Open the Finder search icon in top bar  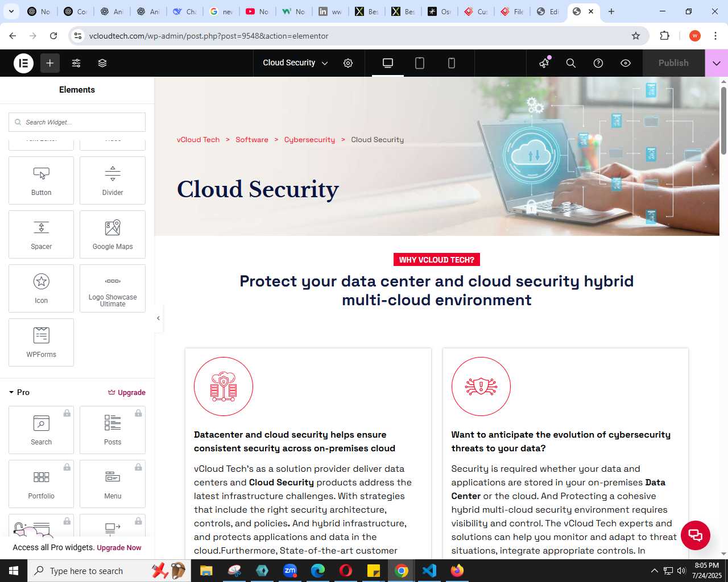[x=571, y=63]
